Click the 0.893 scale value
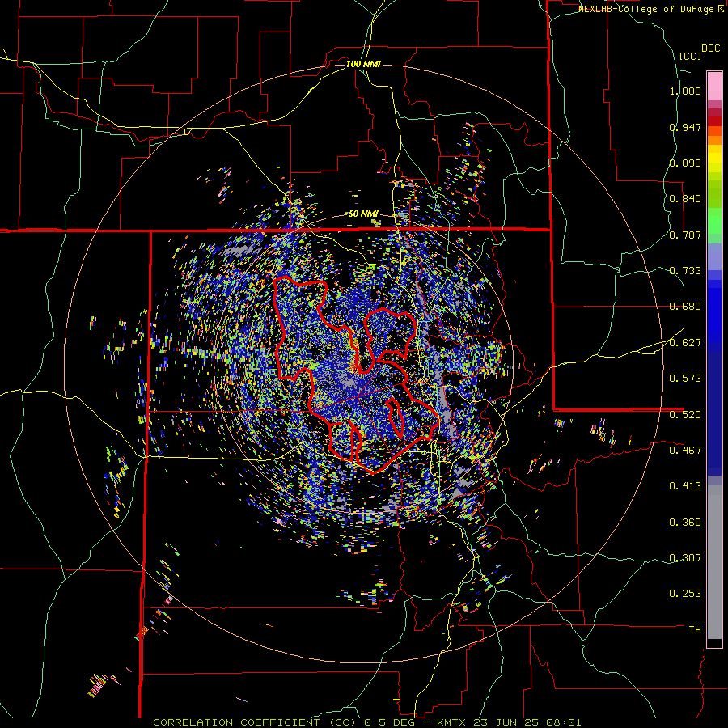 [x=685, y=163]
